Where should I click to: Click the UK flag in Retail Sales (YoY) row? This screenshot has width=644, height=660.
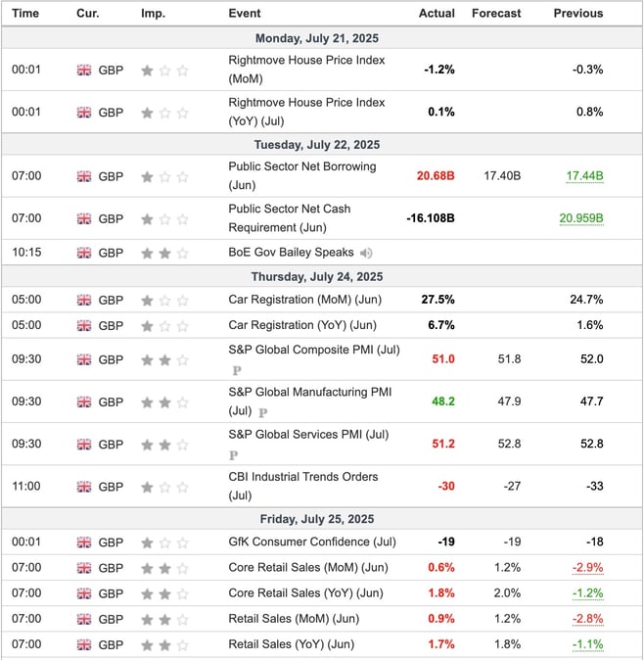click(84, 645)
